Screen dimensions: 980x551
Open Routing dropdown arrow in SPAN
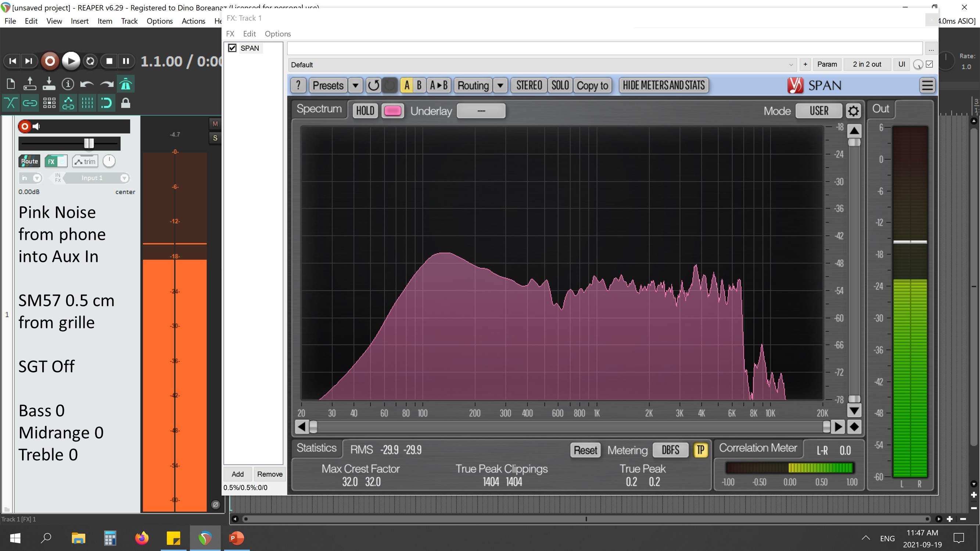(500, 86)
